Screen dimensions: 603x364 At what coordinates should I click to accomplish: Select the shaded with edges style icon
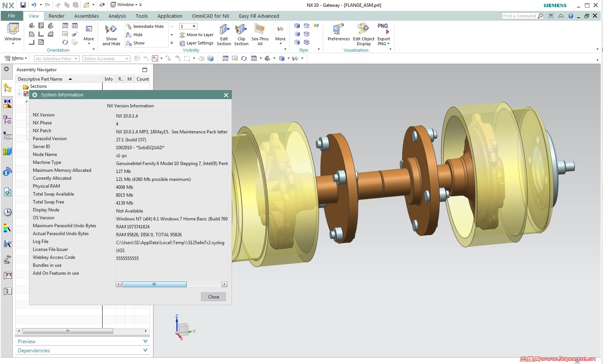click(x=297, y=26)
